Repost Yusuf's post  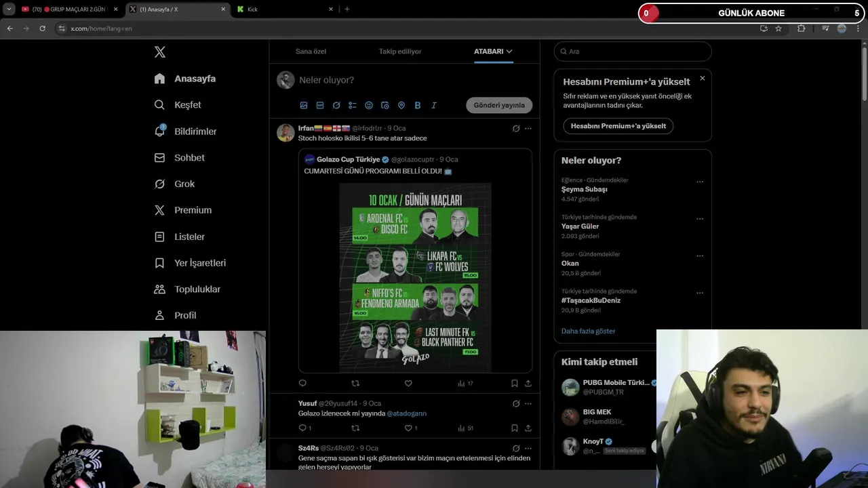pos(355,428)
